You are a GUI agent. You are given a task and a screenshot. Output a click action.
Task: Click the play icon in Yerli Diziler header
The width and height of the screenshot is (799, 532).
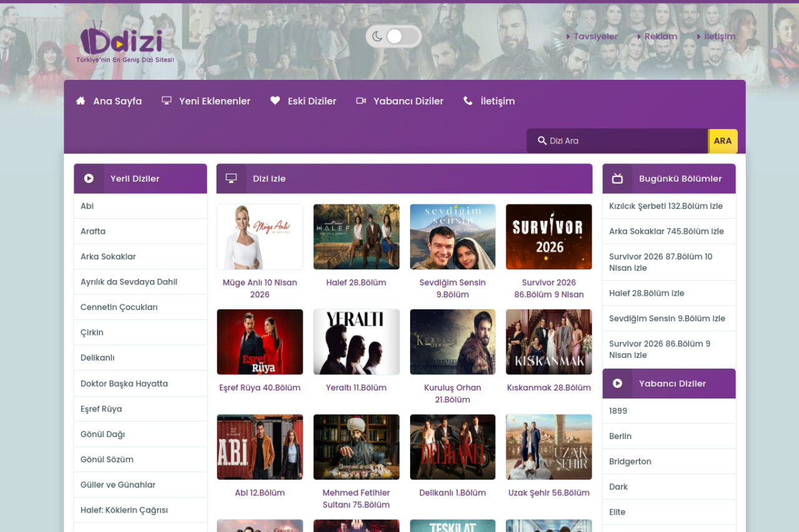point(89,178)
